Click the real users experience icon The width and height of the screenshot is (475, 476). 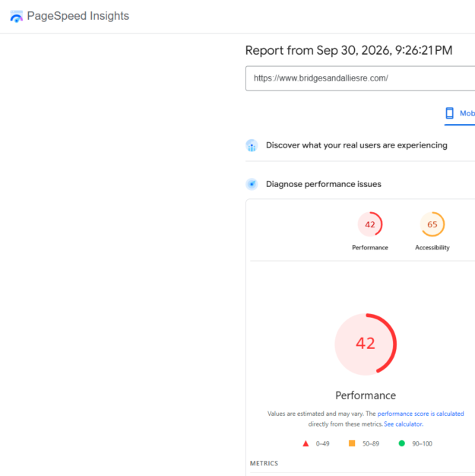pyautogui.click(x=252, y=145)
